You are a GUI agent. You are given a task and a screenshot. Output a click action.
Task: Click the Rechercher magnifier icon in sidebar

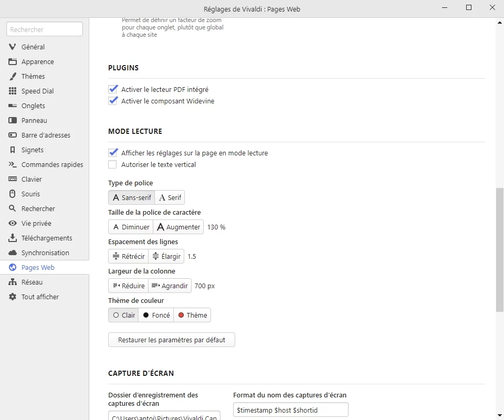[x=13, y=208]
